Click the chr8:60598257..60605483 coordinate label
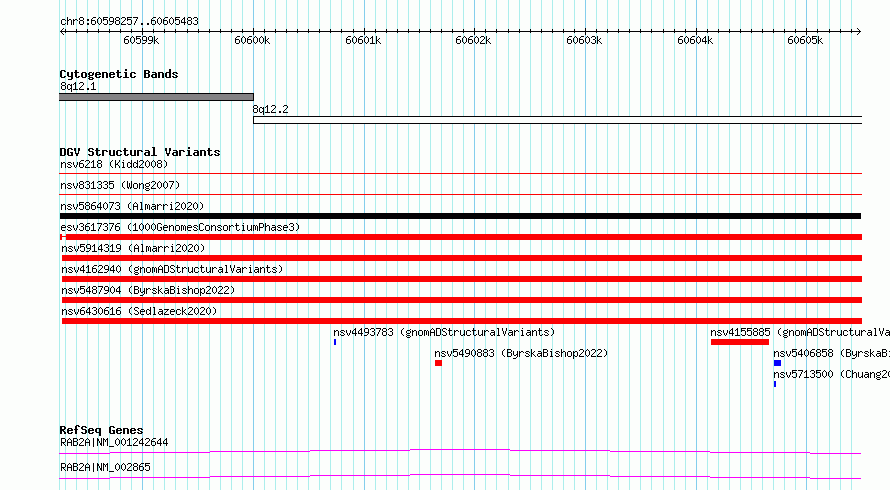 129,22
